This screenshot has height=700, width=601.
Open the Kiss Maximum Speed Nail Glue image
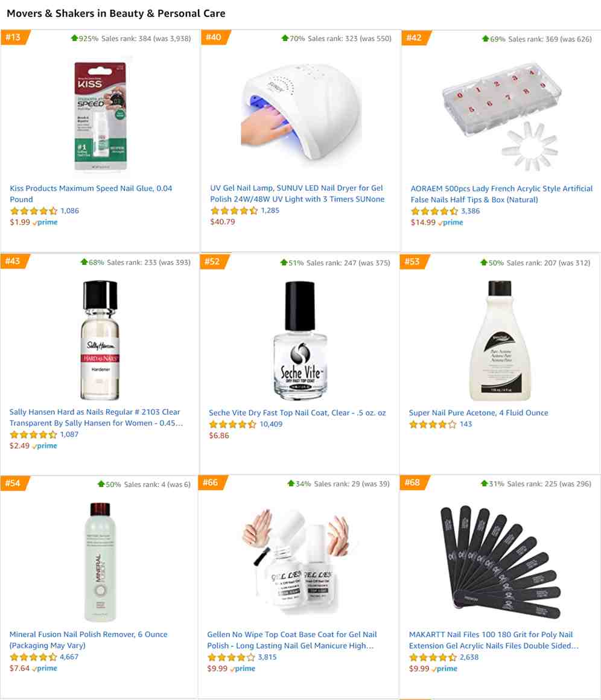(x=100, y=116)
